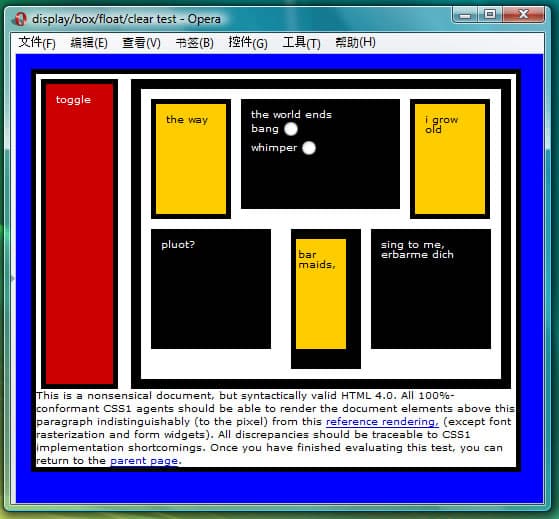Open the 查看(V) menu

point(142,42)
